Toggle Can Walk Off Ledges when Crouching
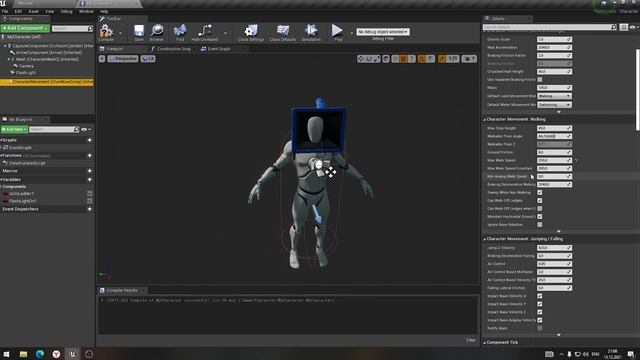 point(540,209)
